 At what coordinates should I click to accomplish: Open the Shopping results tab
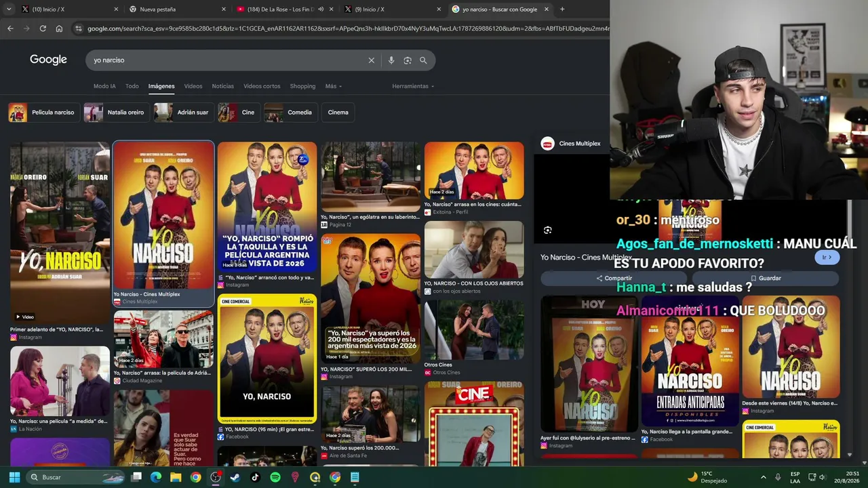point(302,86)
